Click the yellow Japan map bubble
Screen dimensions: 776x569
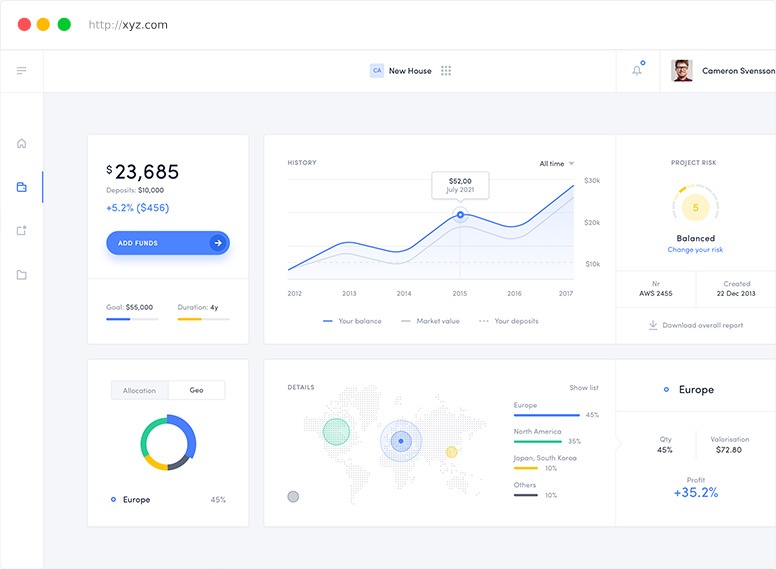point(451,452)
